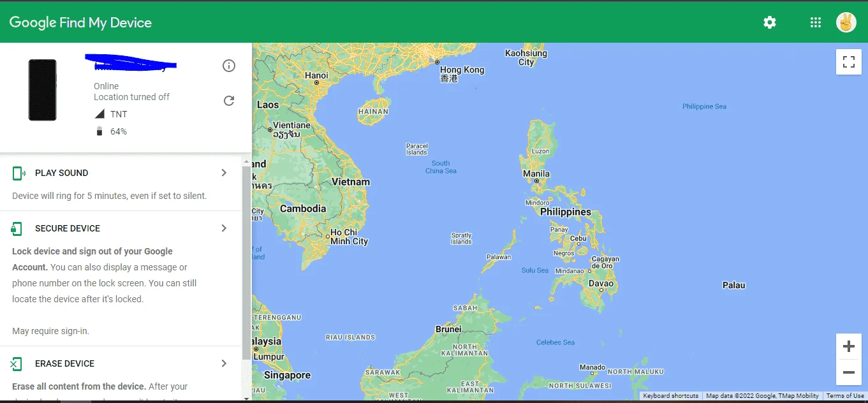Click the Davao city label
The image size is (868, 403).
pos(601,284)
